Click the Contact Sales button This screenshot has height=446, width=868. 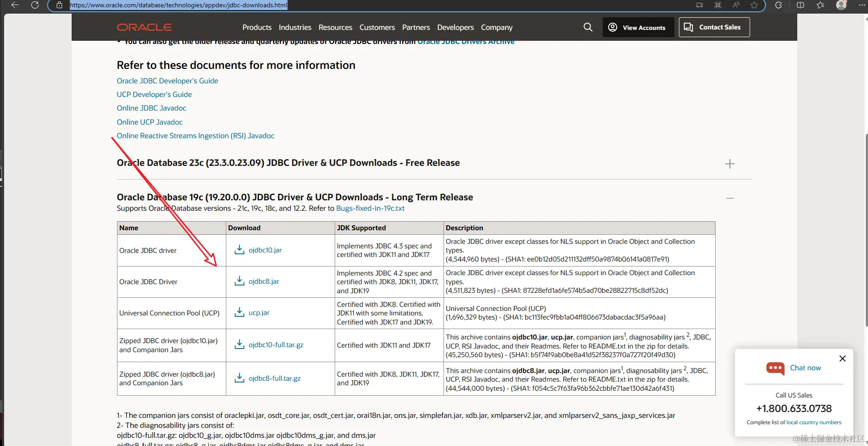coord(714,27)
